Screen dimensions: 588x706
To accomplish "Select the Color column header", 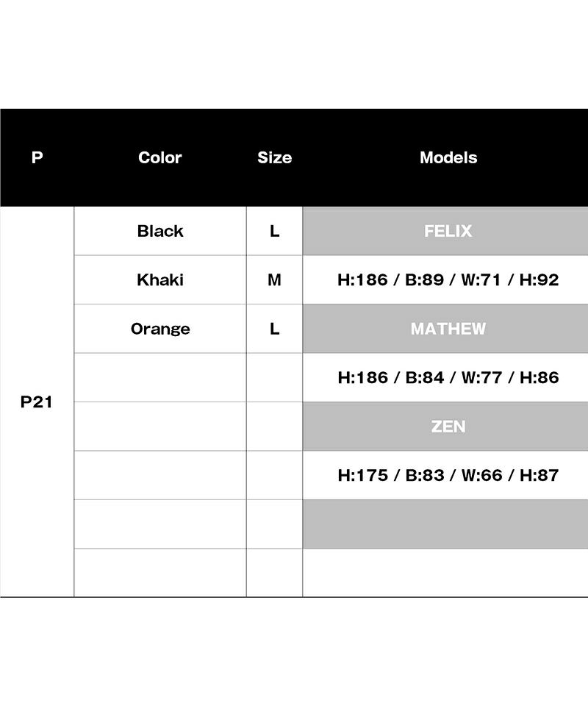I will pyautogui.click(x=159, y=157).
